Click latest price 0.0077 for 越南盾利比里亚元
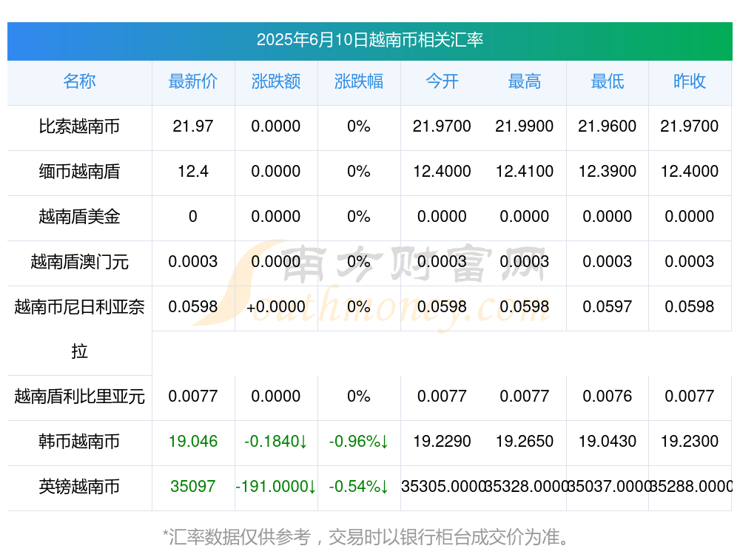The image size is (740, 560). tap(193, 397)
